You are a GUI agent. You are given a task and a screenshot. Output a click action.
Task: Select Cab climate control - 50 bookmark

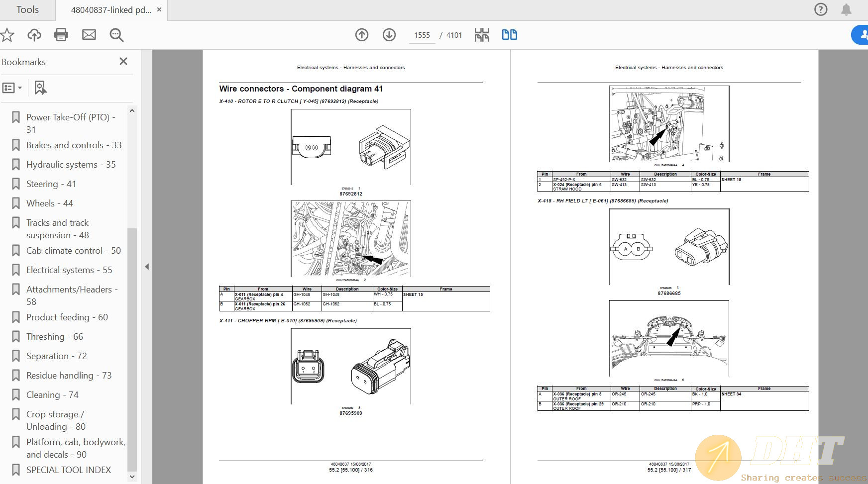74,251
